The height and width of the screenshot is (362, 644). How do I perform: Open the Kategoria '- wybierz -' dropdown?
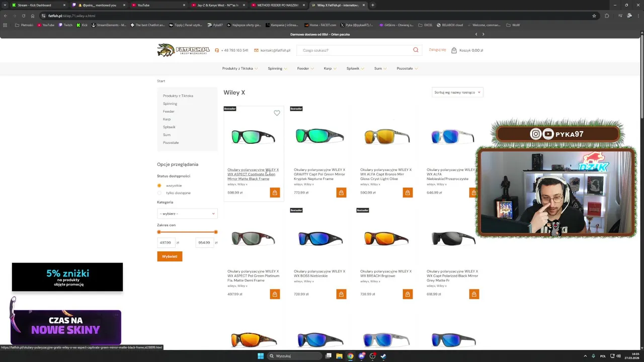187,214
